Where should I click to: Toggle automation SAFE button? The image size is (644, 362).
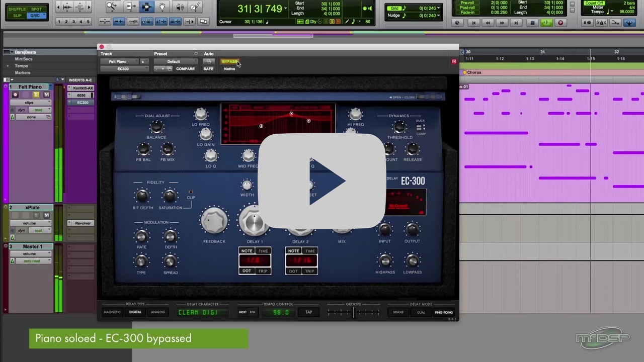[208, 69]
